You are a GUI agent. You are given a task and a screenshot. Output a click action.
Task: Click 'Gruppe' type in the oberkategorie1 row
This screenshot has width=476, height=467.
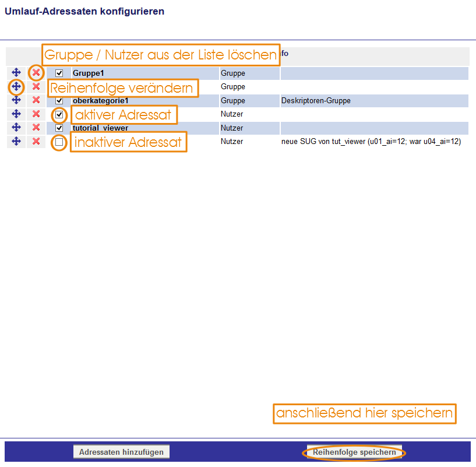[x=233, y=100]
